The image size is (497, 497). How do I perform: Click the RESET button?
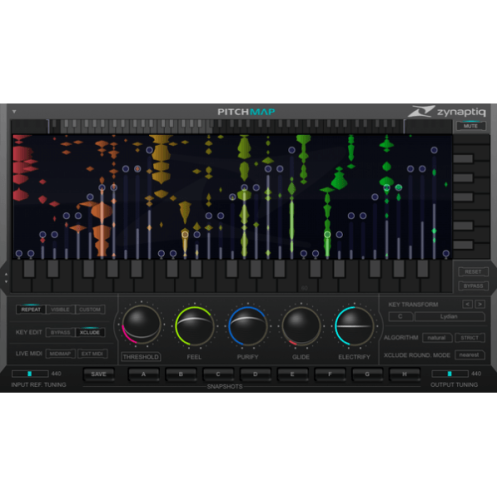tap(473, 272)
